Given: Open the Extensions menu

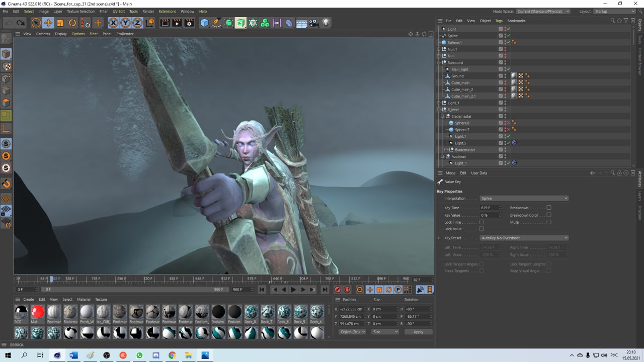Looking at the screenshot, I should click(x=168, y=11).
